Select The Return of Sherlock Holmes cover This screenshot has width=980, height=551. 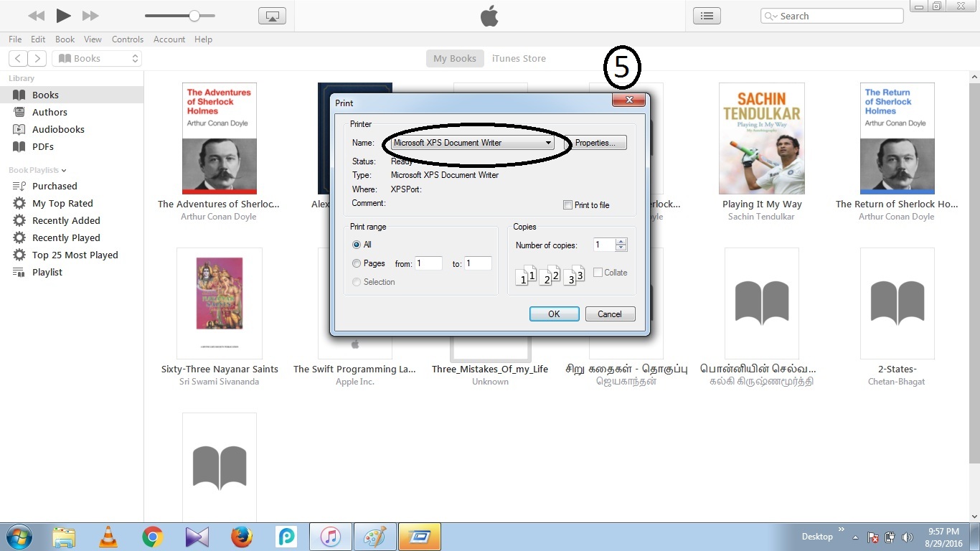pos(897,138)
